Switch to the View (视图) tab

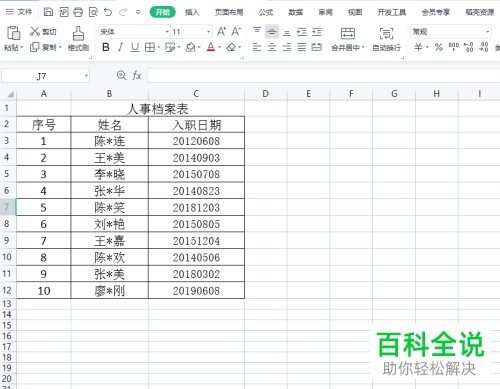point(355,12)
